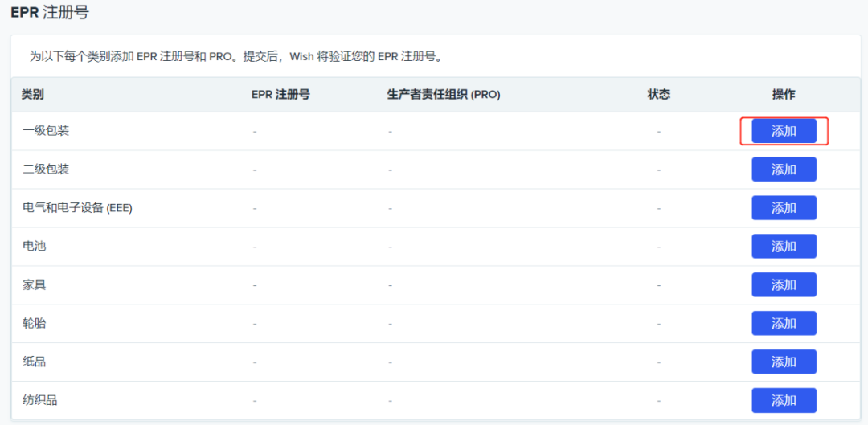Image resolution: width=868 pixels, height=425 pixels.
Task: Click the 电气和电子设备 (EEE) row label
Action: 77,208
